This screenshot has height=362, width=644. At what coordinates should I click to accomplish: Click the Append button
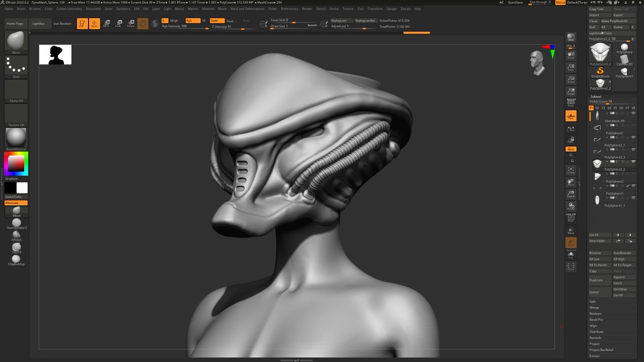coord(624,277)
